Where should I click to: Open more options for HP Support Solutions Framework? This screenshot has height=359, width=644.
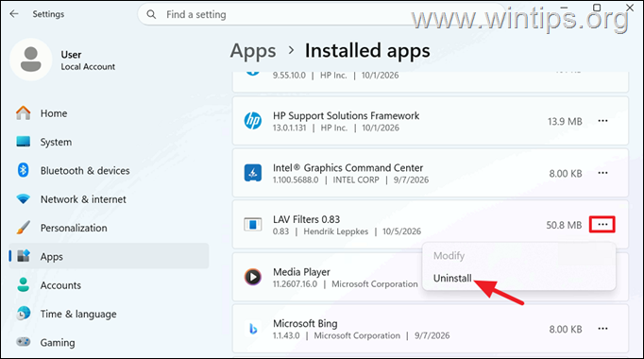tap(602, 121)
